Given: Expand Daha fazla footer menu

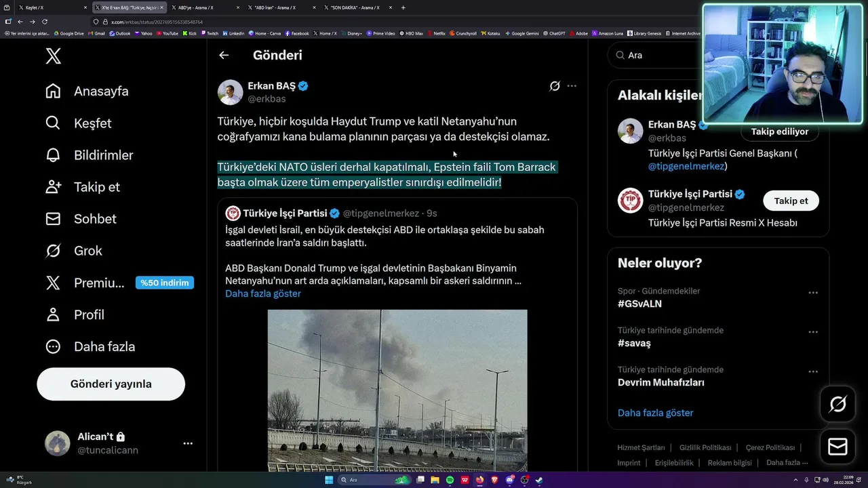Looking at the screenshot, I should [x=787, y=463].
